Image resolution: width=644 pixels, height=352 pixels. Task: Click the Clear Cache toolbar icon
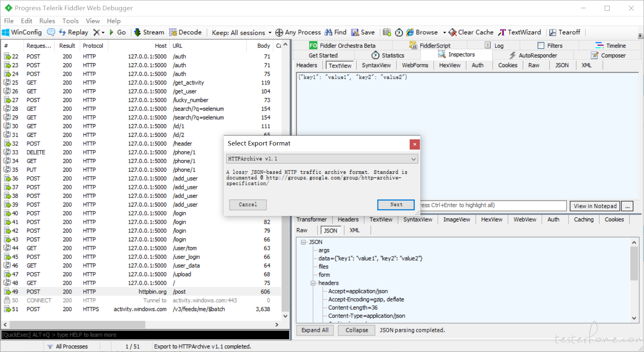(x=453, y=32)
